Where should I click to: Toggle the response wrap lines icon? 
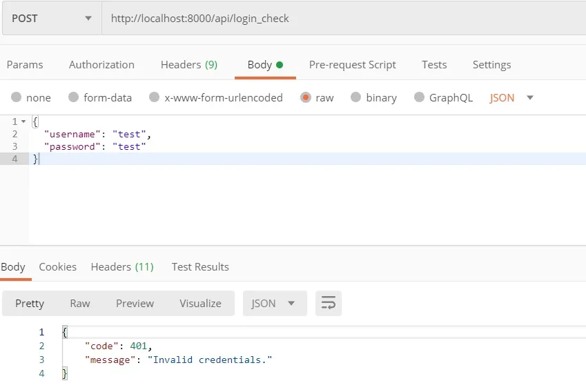(x=329, y=303)
